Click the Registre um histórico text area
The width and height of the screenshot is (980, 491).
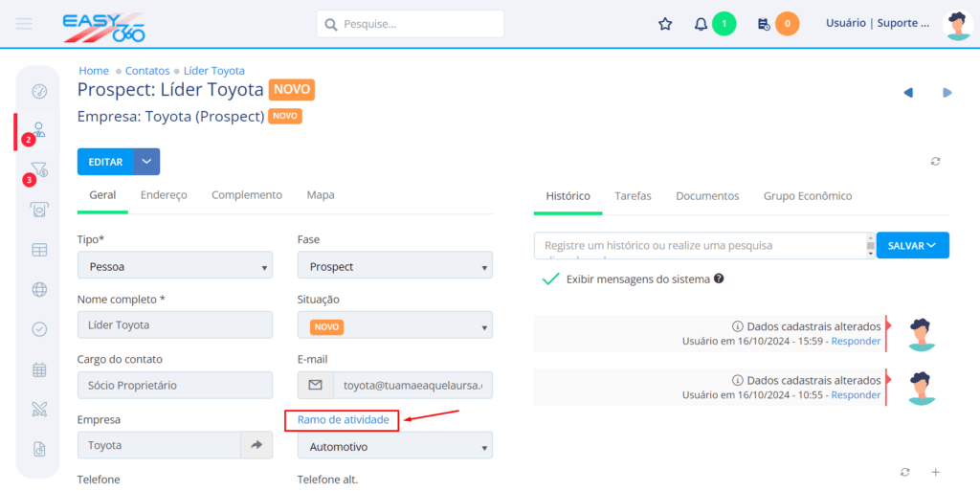click(x=700, y=245)
